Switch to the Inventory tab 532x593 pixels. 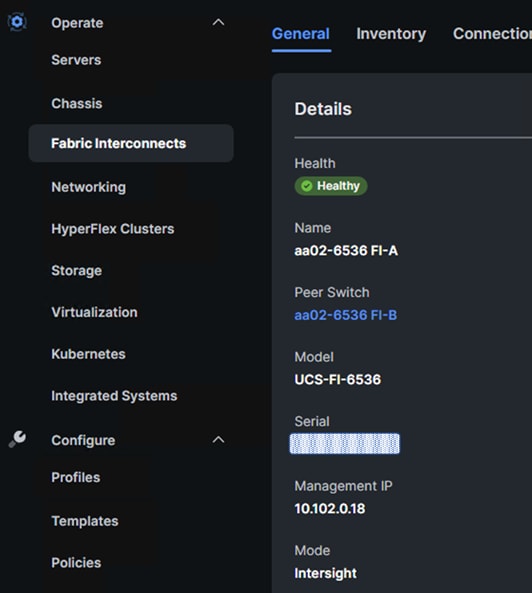[391, 34]
